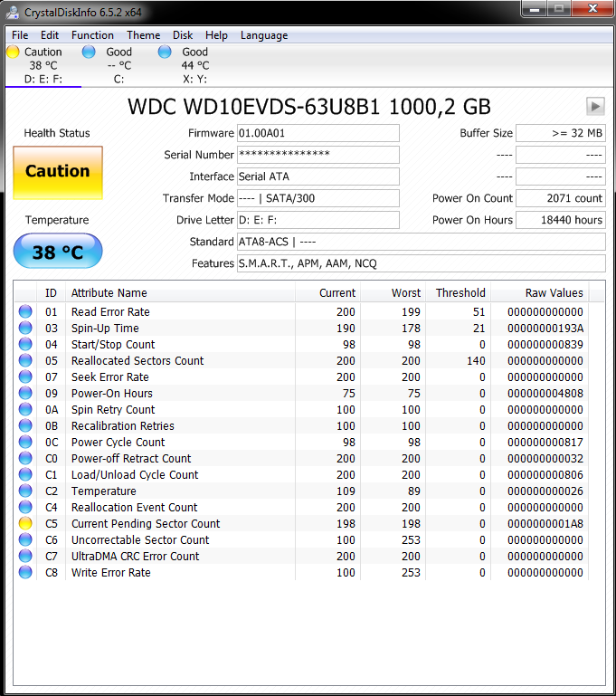
Task: Click status orb for Power-On Hours row
Action: point(25,394)
